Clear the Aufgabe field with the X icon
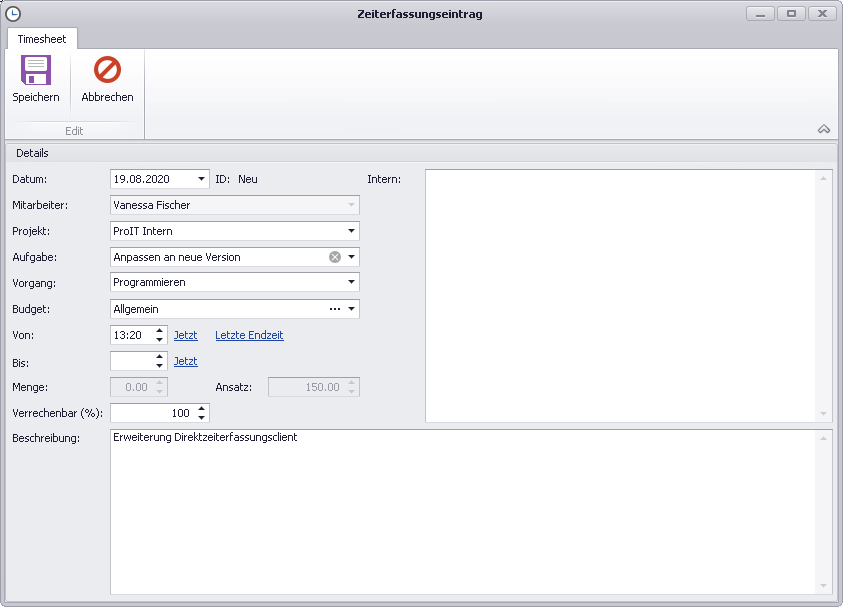Image resolution: width=843 pixels, height=607 pixels. [335, 257]
